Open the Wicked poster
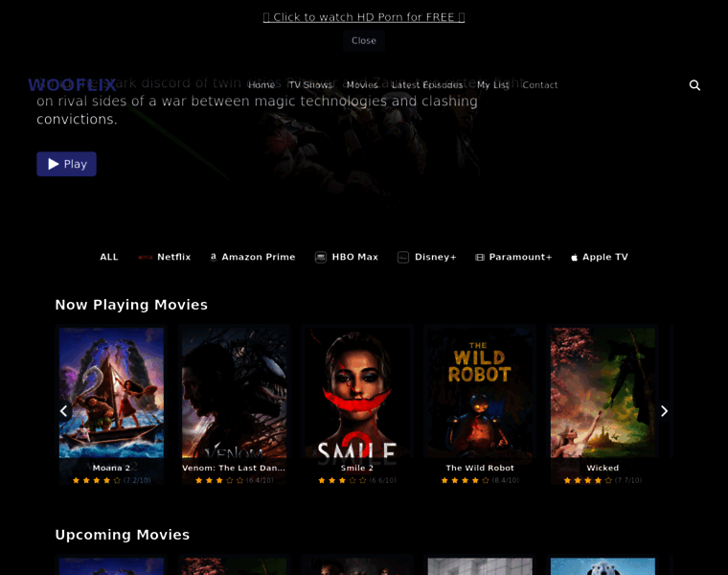The height and width of the screenshot is (575, 728). pos(603,393)
